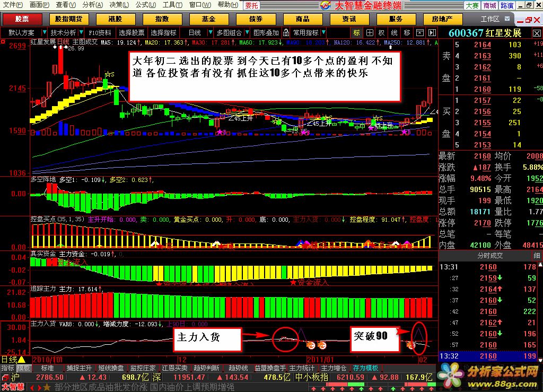Open the 公式(U) menu

click(x=145, y=5)
